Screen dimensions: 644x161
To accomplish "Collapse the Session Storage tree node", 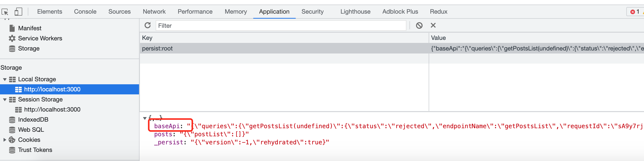I will coord(5,100).
